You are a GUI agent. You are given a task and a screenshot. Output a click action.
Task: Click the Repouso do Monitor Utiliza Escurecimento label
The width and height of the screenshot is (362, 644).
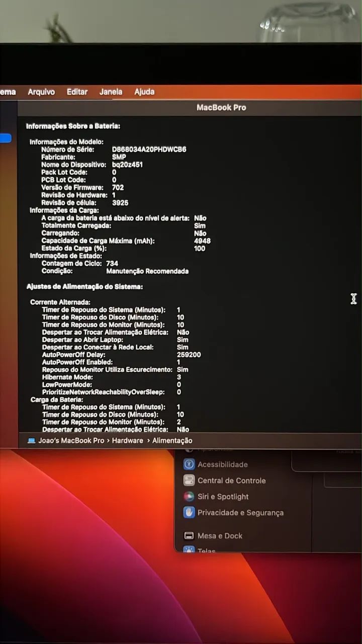pyautogui.click(x=107, y=369)
